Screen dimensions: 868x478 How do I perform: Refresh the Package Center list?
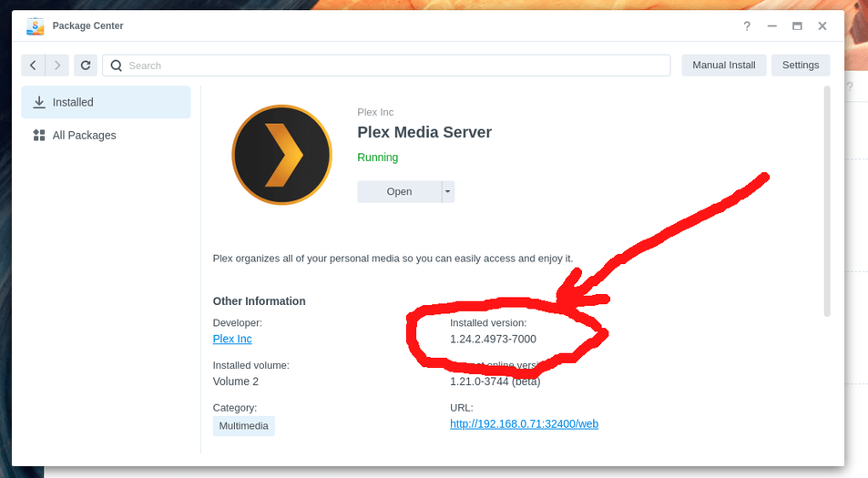coord(86,66)
